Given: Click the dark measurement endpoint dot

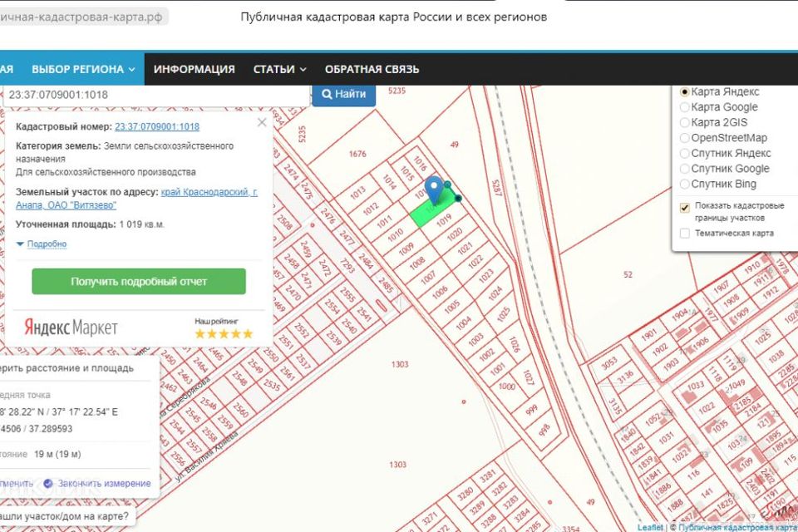Looking at the screenshot, I should click(x=457, y=197).
